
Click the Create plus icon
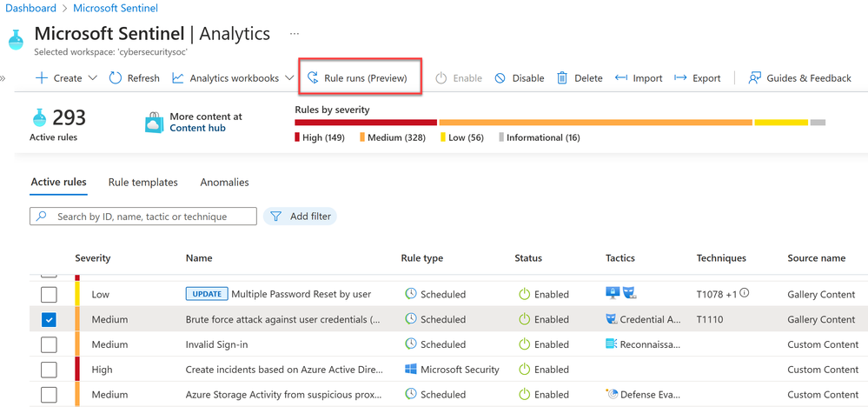point(42,78)
